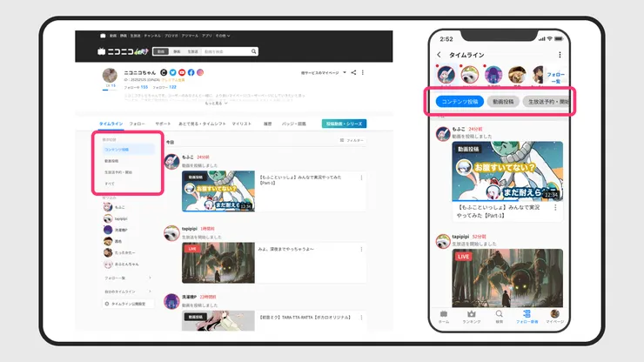Image resolution: width=644 pixels, height=362 pixels.
Task: Click the gear icon for タイムライン公開設定
Action: pyautogui.click(x=107, y=304)
